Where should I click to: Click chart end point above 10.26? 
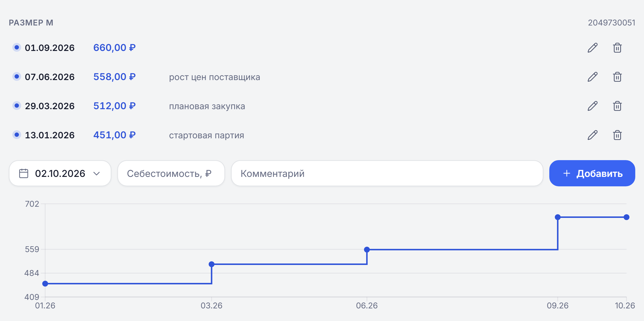(627, 217)
